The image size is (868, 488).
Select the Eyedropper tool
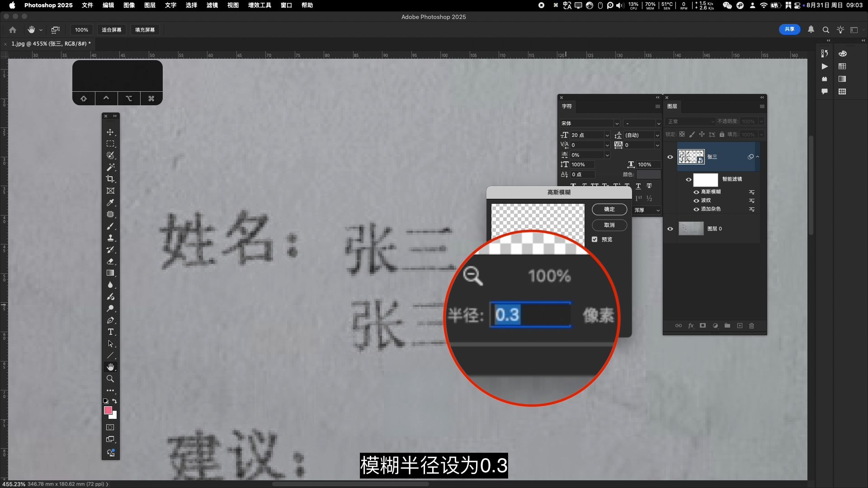tap(110, 202)
